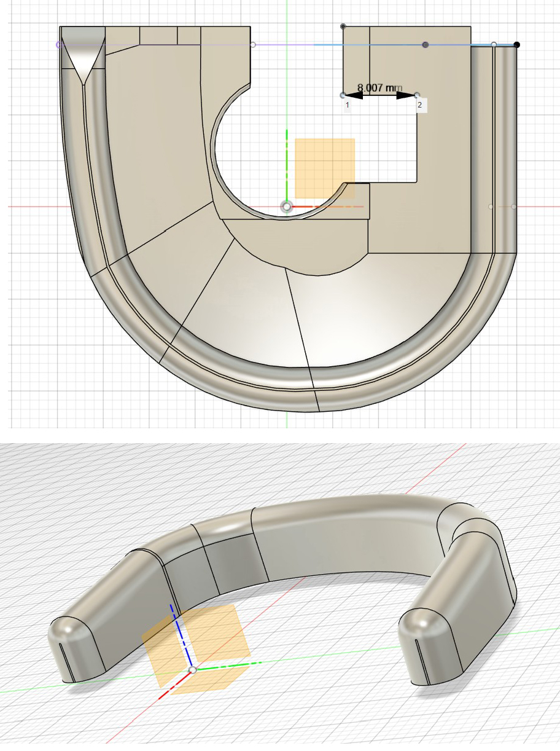Viewport: 560px width, 751px height.
Task: Select the orange origin plane in top view
Action: 325,168
